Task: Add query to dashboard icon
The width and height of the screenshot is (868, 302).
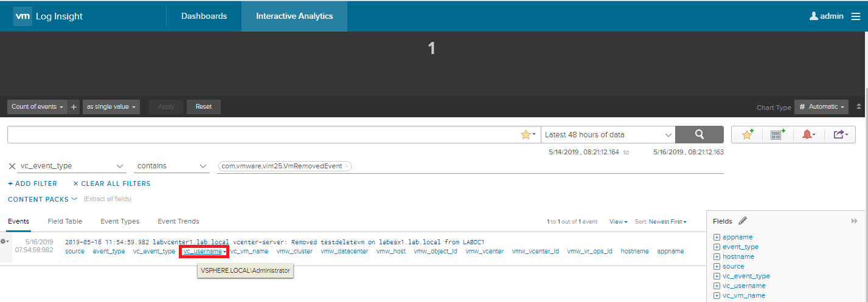Action: (x=777, y=135)
